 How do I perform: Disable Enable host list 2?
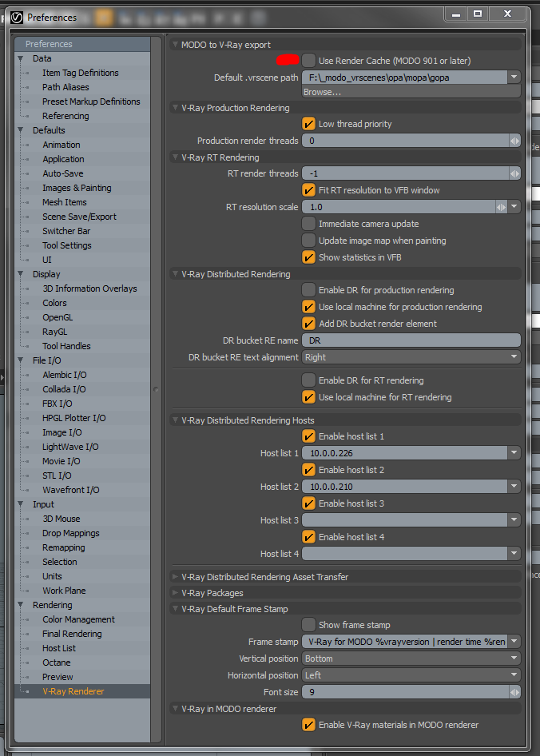point(308,470)
